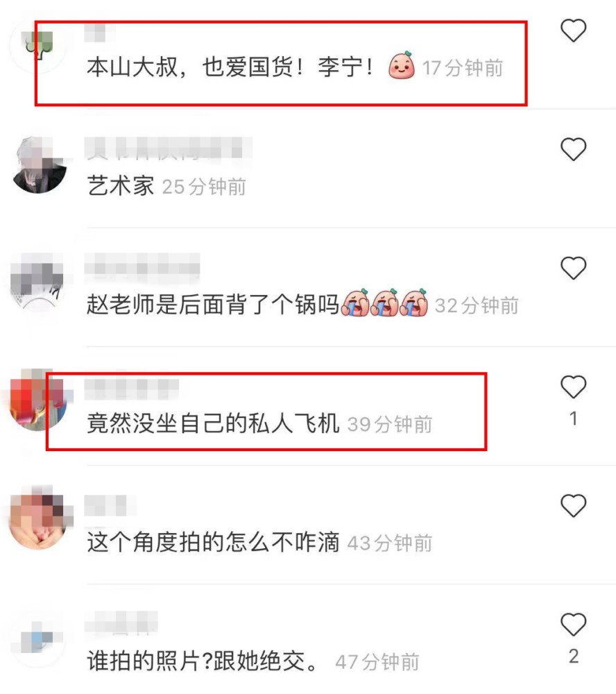Like the 这个角度拍的 comment

click(574, 505)
